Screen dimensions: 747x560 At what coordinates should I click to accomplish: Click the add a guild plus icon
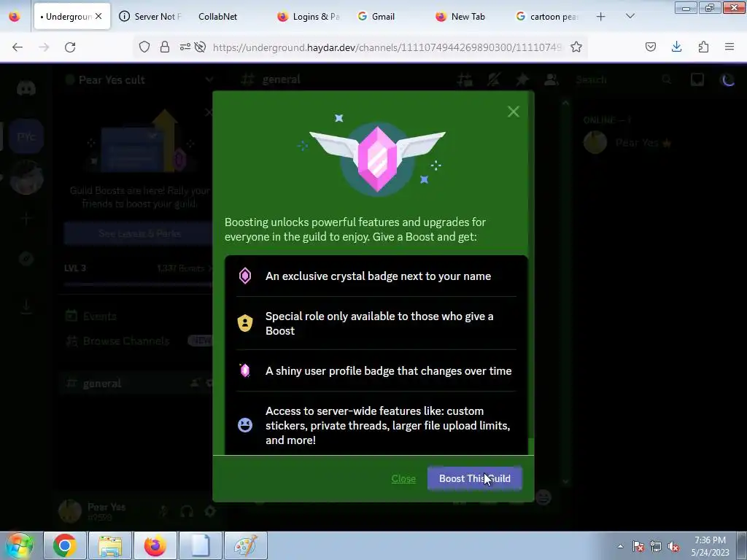pyautogui.click(x=26, y=219)
